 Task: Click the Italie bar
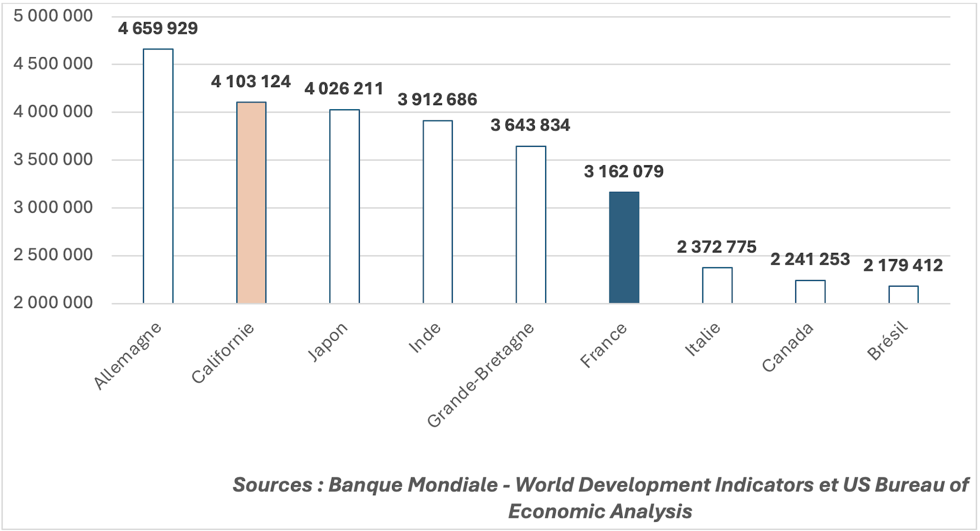717,285
